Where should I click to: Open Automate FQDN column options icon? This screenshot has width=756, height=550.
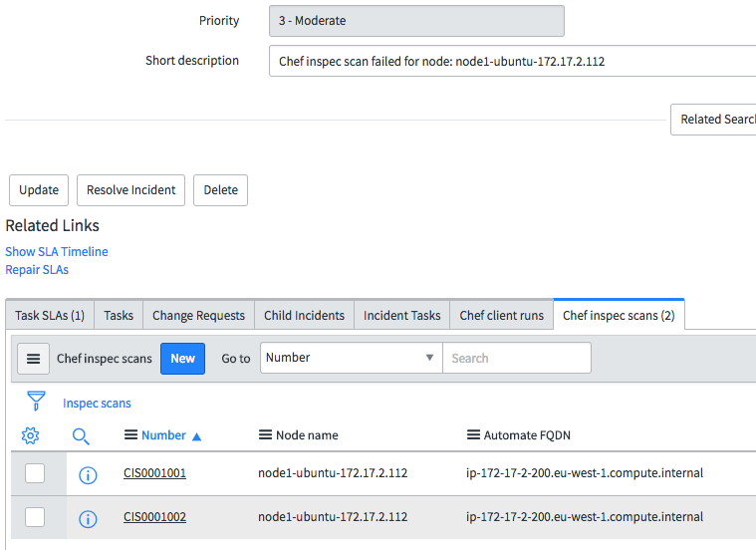473,434
